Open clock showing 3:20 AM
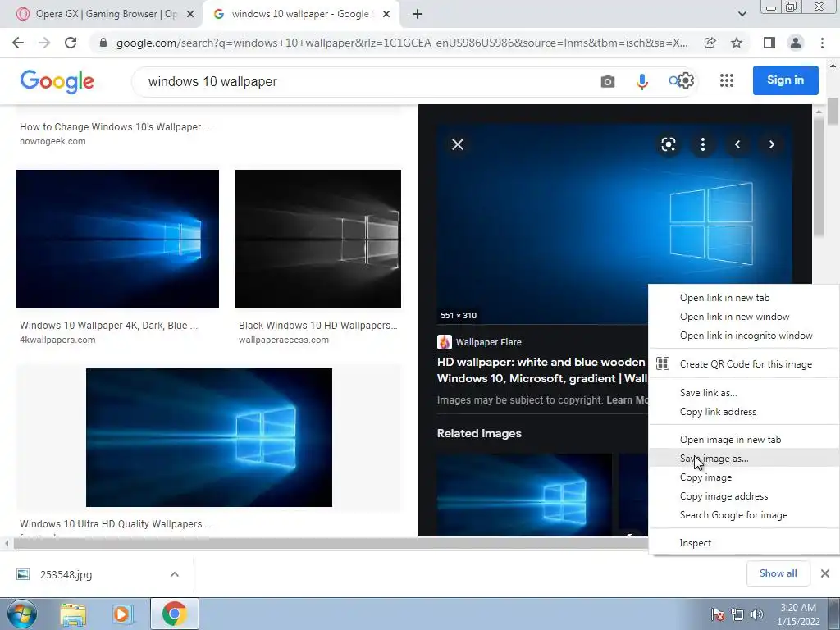Viewport: 840px width, 630px height. click(x=798, y=614)
